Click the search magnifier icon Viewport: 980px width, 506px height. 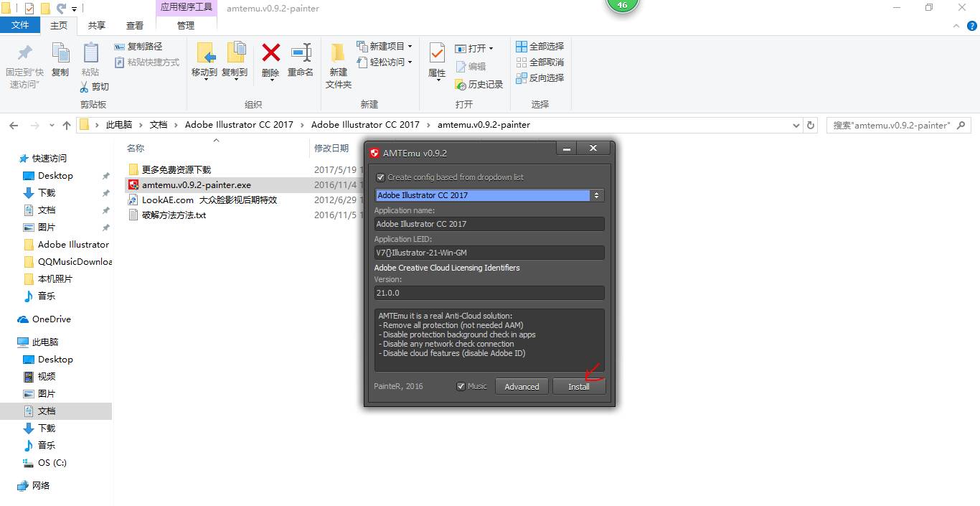[x=962, y=125]
